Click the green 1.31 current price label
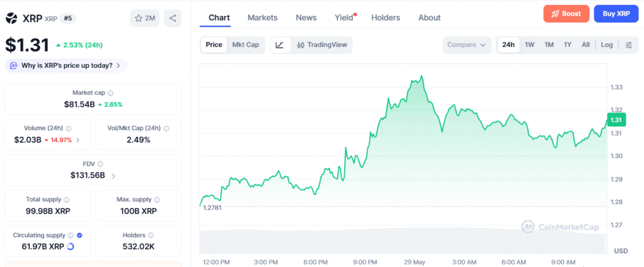Screen dimensions: 644x267 tap(616, 120)
